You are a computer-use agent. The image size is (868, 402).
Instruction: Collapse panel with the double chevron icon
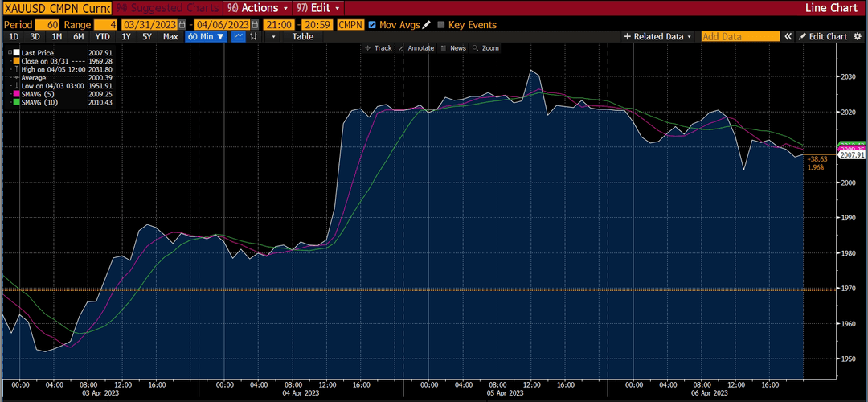(x=789, y=36)
